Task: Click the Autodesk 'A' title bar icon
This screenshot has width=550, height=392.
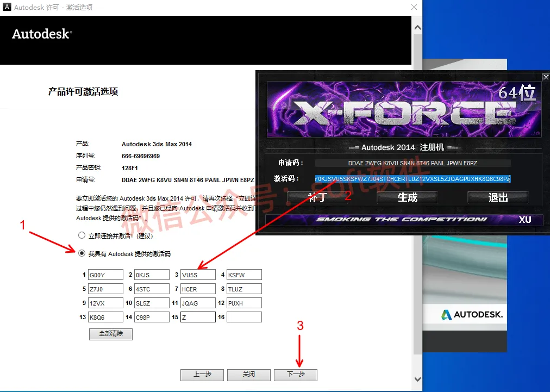Action: click(7, 7)
